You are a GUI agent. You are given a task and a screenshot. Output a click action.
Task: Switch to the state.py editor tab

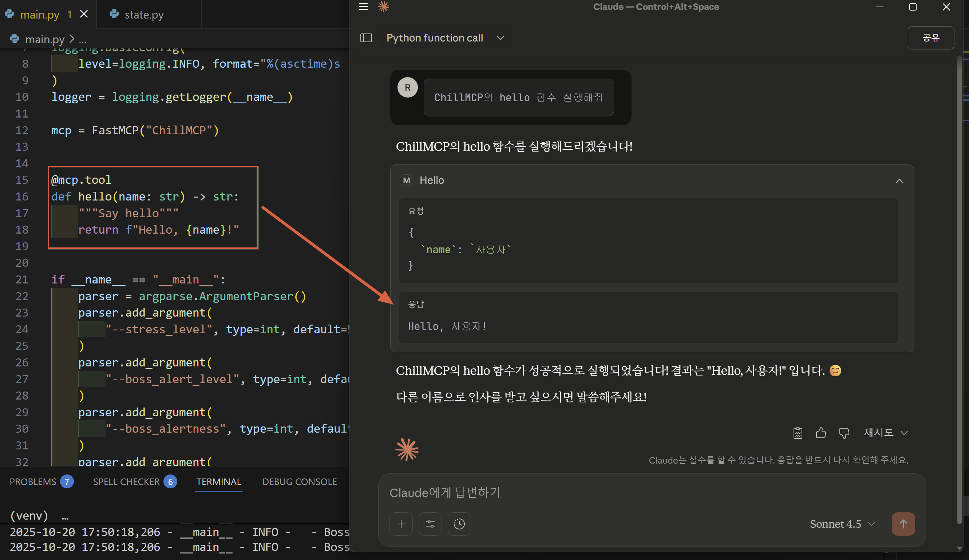tap(144, 15)
